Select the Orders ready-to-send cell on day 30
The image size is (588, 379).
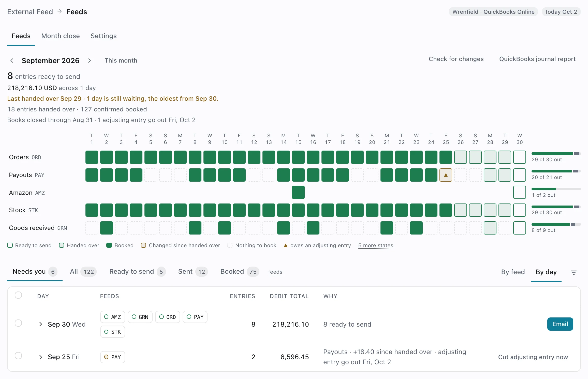(x=520, y=157)
